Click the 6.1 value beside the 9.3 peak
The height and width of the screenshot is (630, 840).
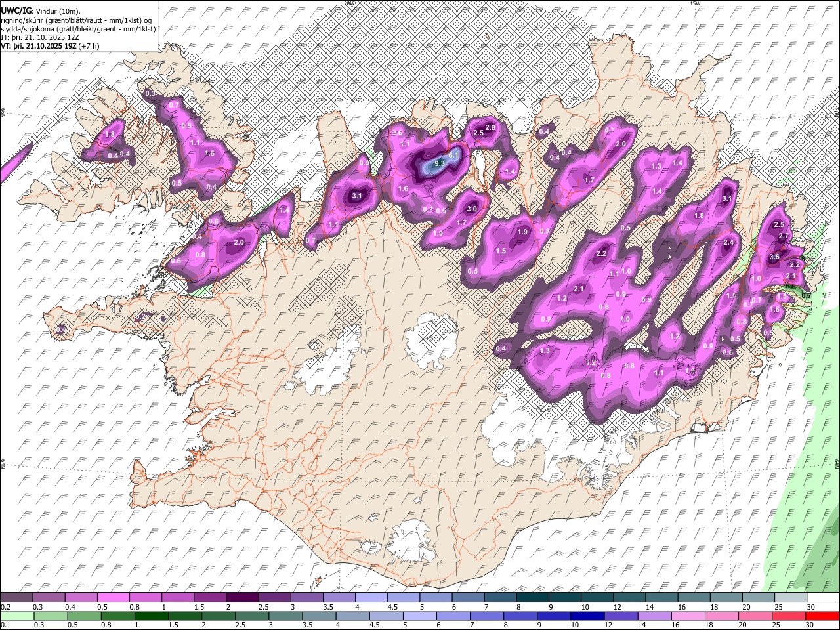(452, 156)
